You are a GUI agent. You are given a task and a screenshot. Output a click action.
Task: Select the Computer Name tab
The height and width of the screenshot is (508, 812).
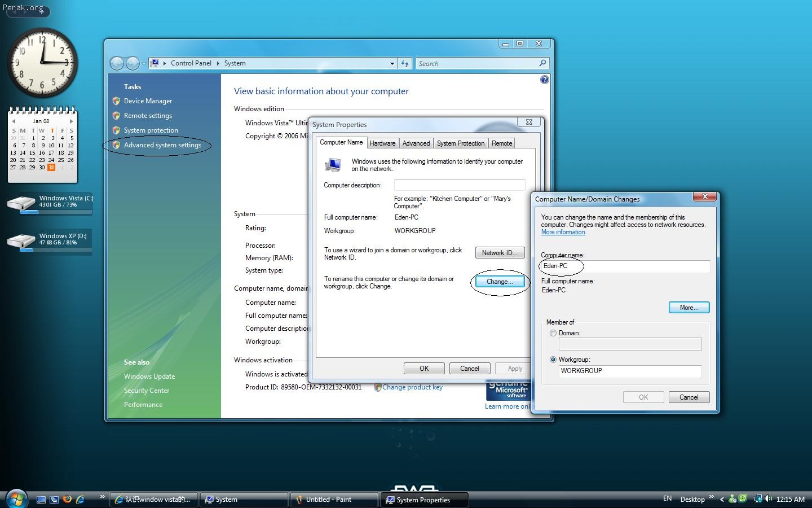point(341,142)
